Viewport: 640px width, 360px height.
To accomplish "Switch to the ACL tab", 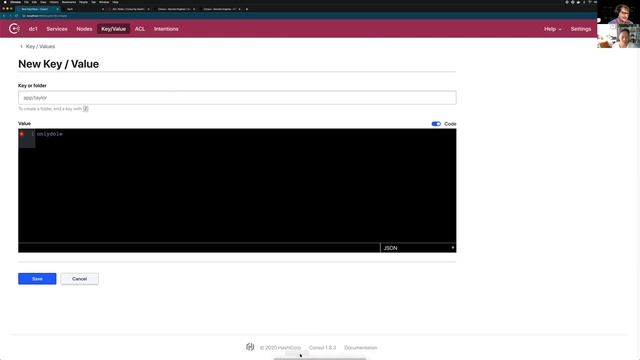I will [140, 29].
